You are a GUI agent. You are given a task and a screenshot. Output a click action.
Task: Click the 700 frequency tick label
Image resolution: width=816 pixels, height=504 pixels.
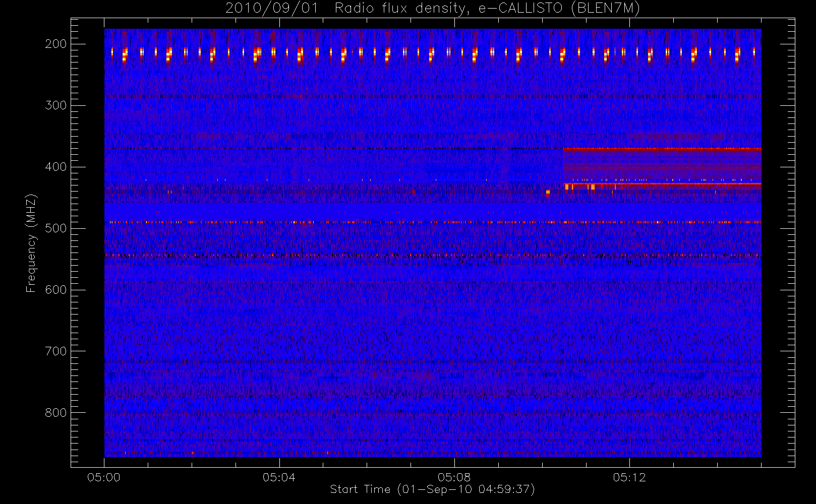tap(55, 351)
